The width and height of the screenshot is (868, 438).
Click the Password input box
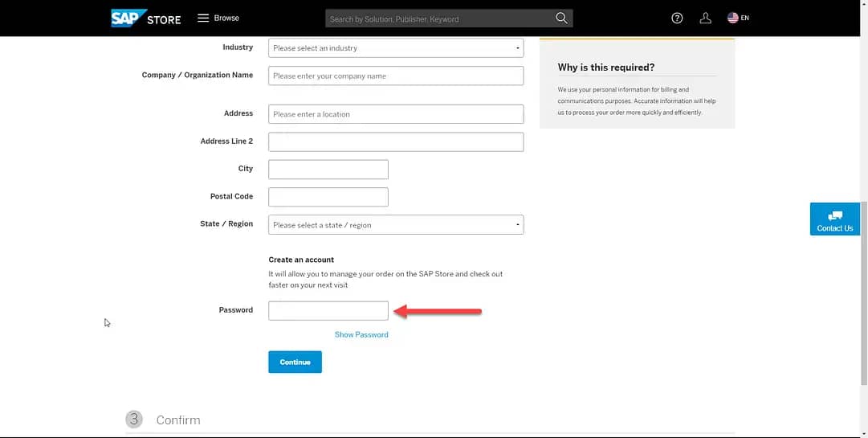(328, 311)
